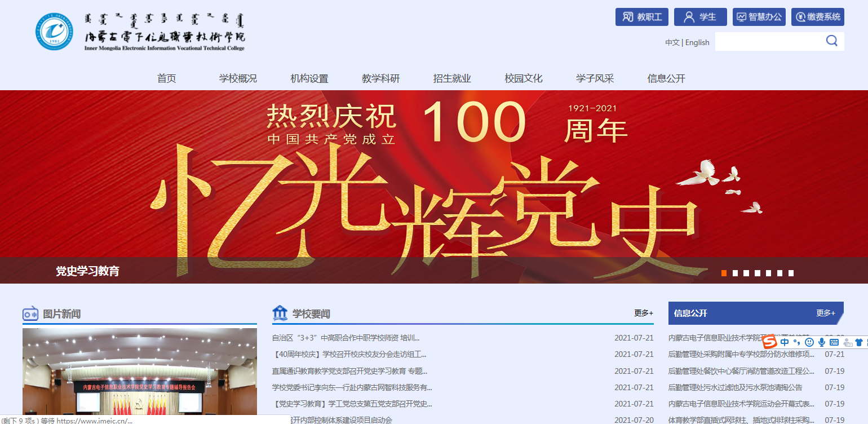Open the IME soft keyboard icon
This screenshot has height=424, width=868.
click(834, 342)
